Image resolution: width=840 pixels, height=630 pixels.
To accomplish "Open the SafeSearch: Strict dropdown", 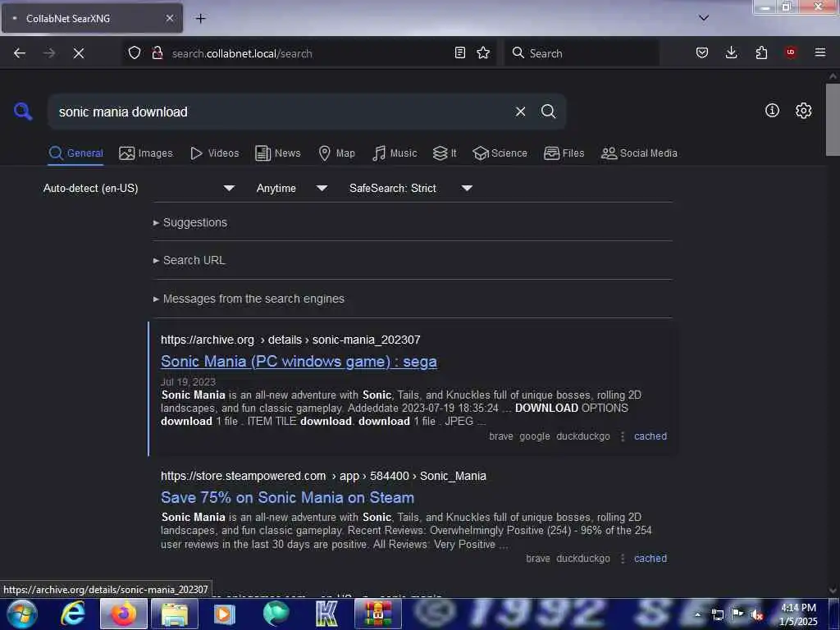I will 410,188.
